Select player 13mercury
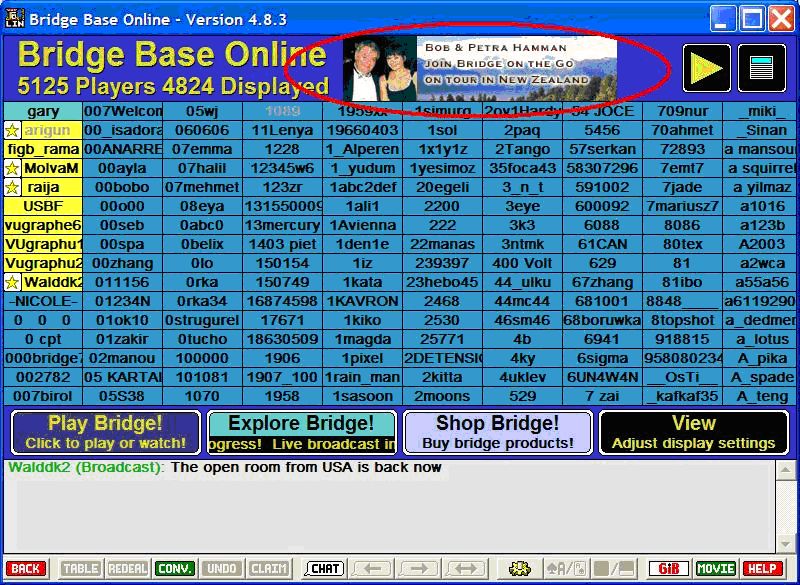The height and width of the screenshot is (585, 800). click(x=283, y=225)
